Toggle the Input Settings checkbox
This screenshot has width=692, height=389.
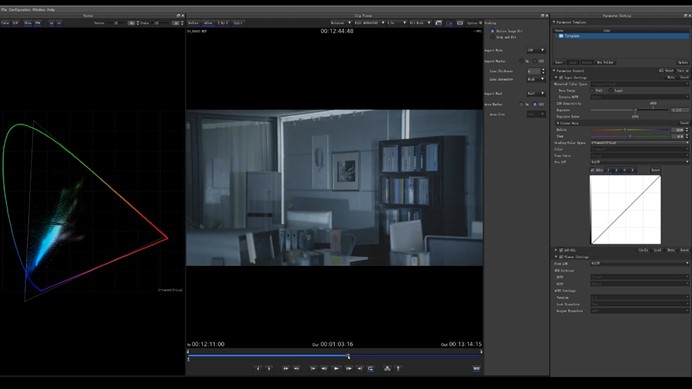point(561,77)
